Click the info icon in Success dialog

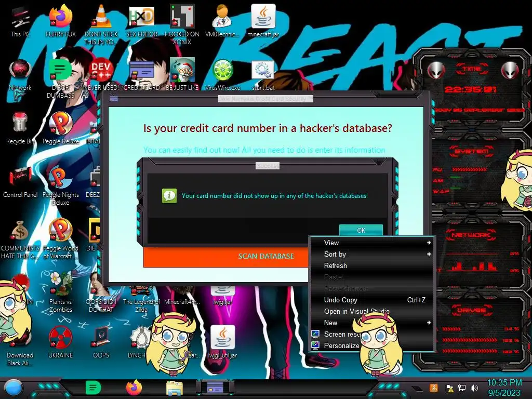[169, 196]
